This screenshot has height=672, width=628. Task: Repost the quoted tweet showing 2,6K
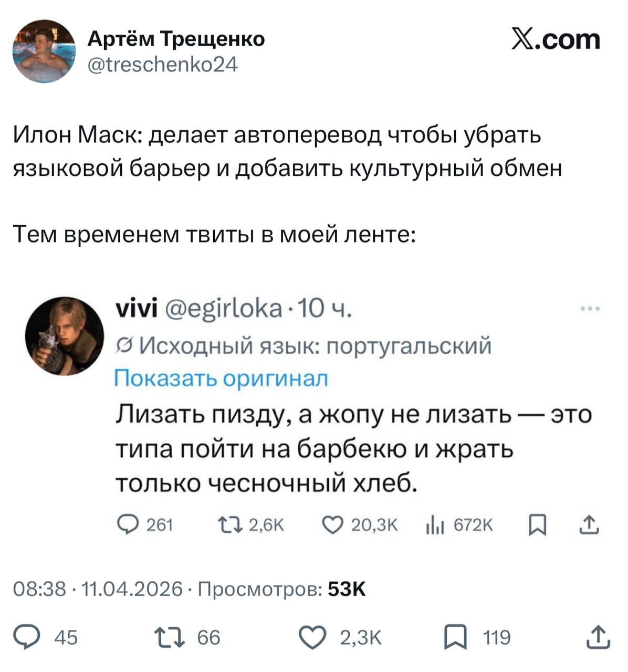click(229, 524)
